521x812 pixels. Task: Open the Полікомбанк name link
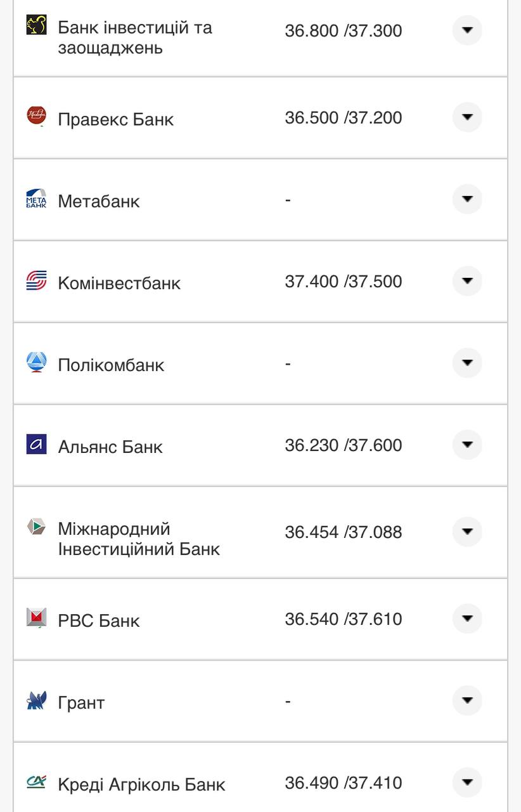point(111,365)
